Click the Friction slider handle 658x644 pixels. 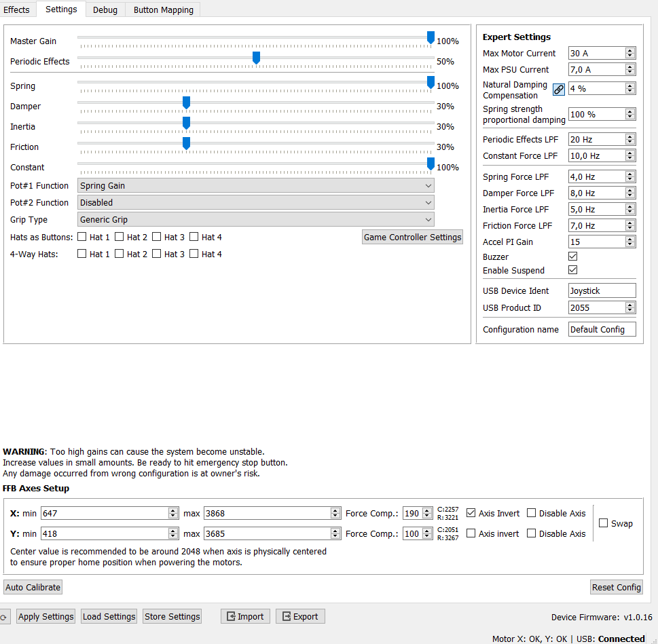[186, 143]
